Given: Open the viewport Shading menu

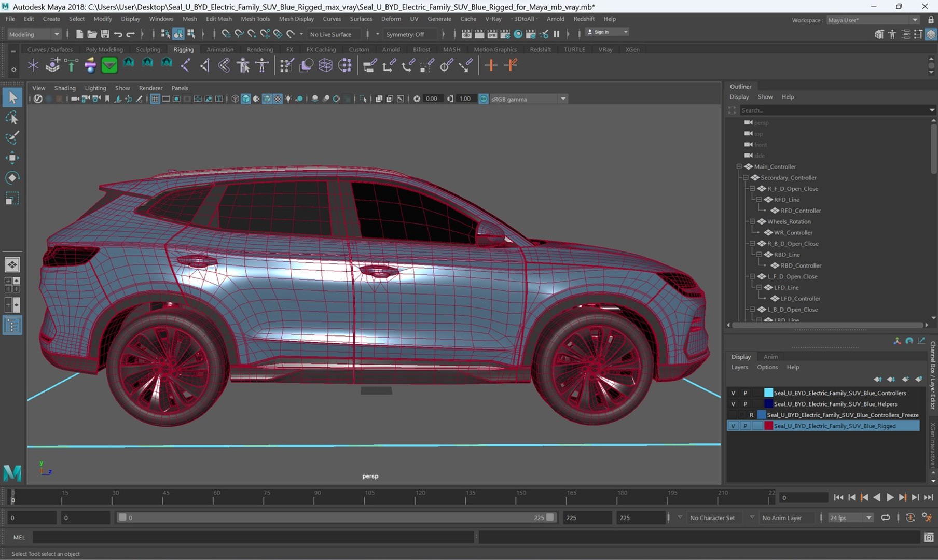Looking at the screenshot, I should [65, 88].
